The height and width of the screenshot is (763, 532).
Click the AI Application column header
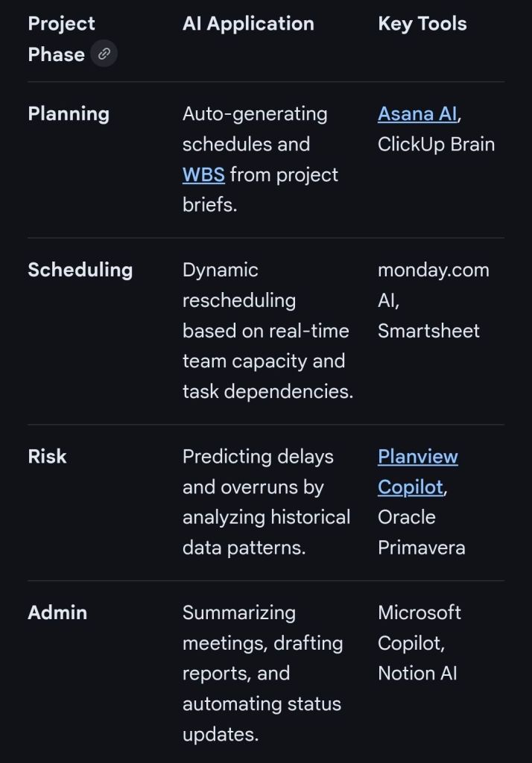248,24
